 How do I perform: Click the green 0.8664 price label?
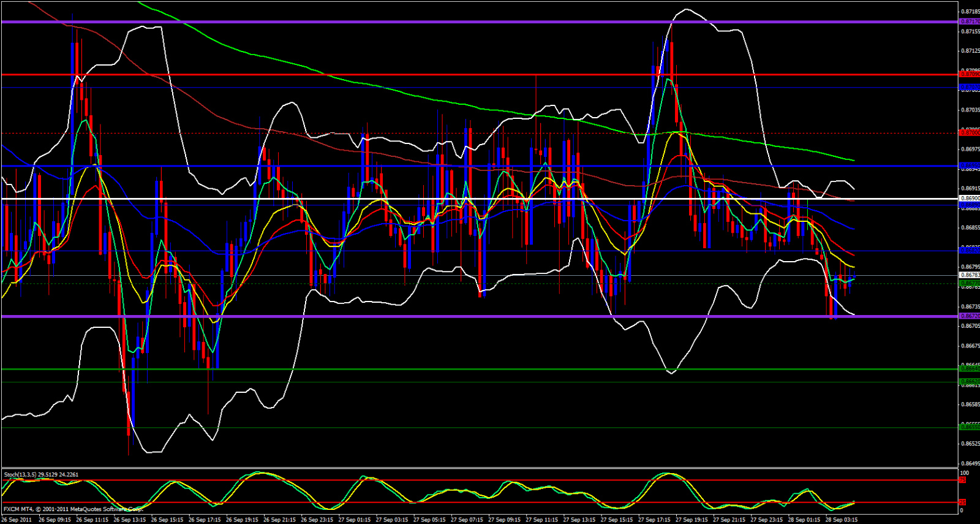pyautogui.click(x=969, y=369)
